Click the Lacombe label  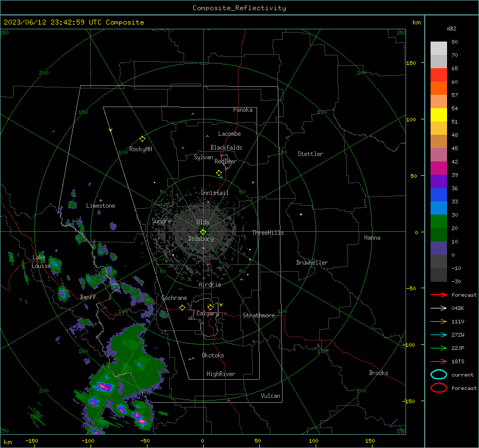point(229,134)
